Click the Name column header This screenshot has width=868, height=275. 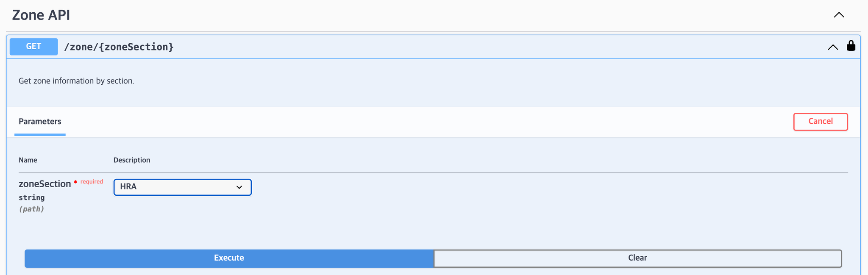pyautogui.click(x=28, y=160)
